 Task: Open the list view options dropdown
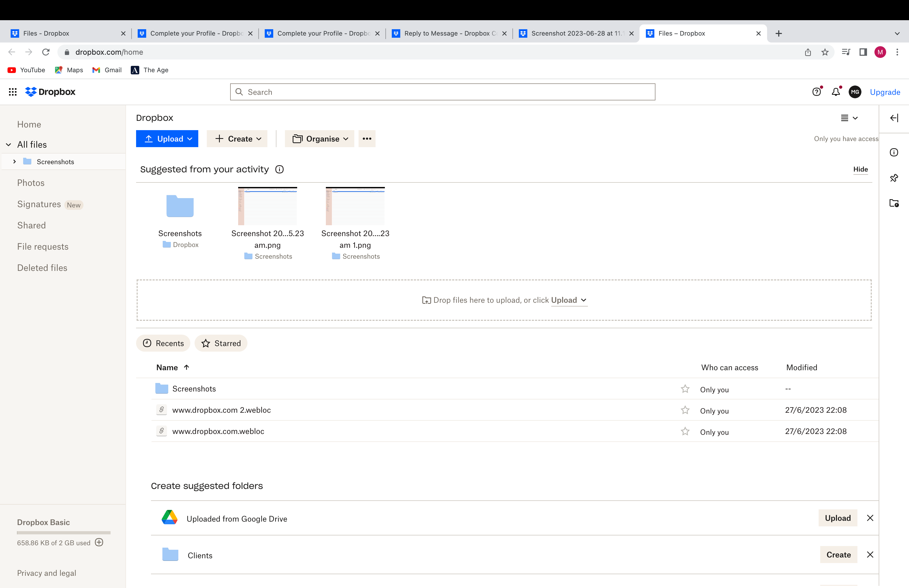coord(849,118)
